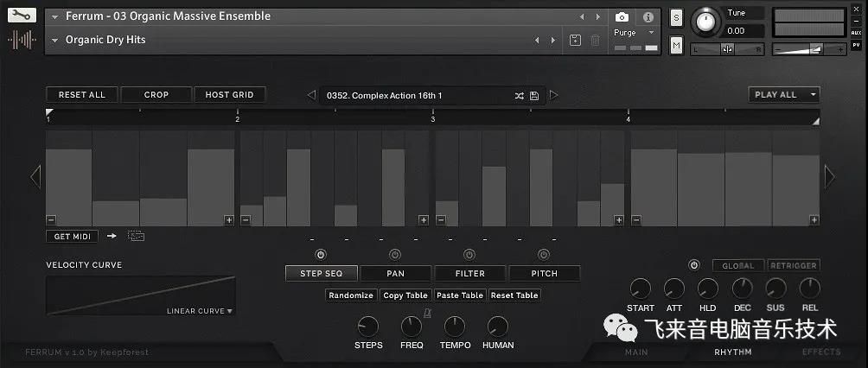
Task: Open the Organic Dry Hits snapshot dropdown
Action: (54, 41)
